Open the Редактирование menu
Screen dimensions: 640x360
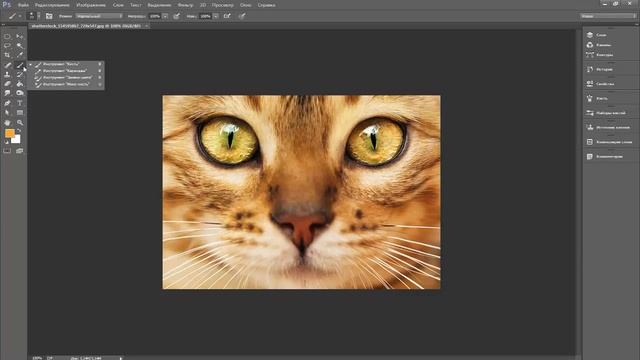[52, 5]
